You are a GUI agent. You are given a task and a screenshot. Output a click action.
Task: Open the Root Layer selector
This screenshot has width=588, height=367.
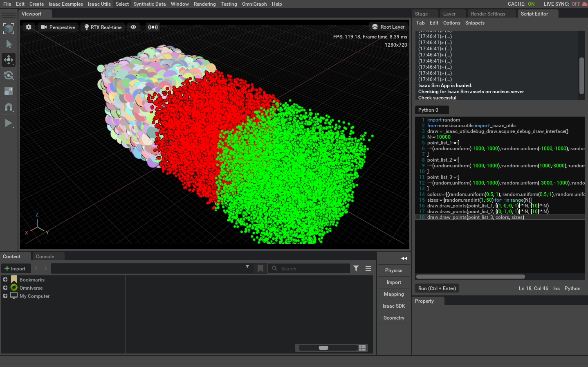[388, 27]
